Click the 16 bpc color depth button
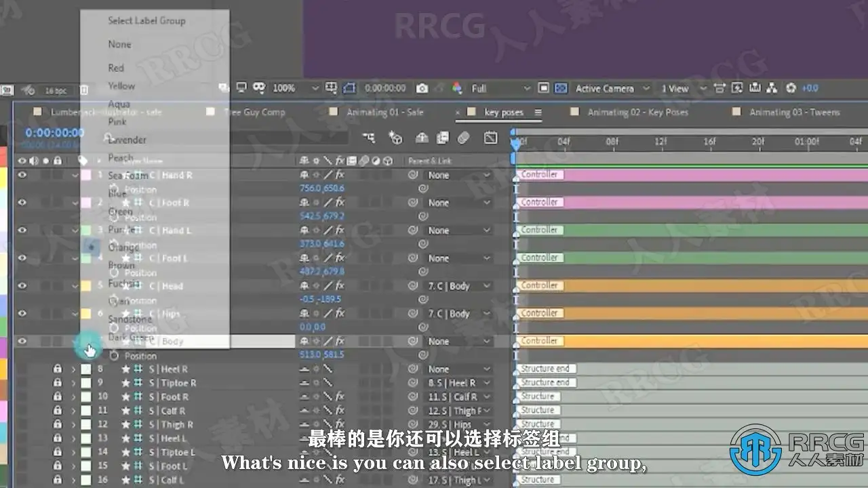Image resolution: width=868 pixels, height=488 pixels. click(x=56, y=90)
